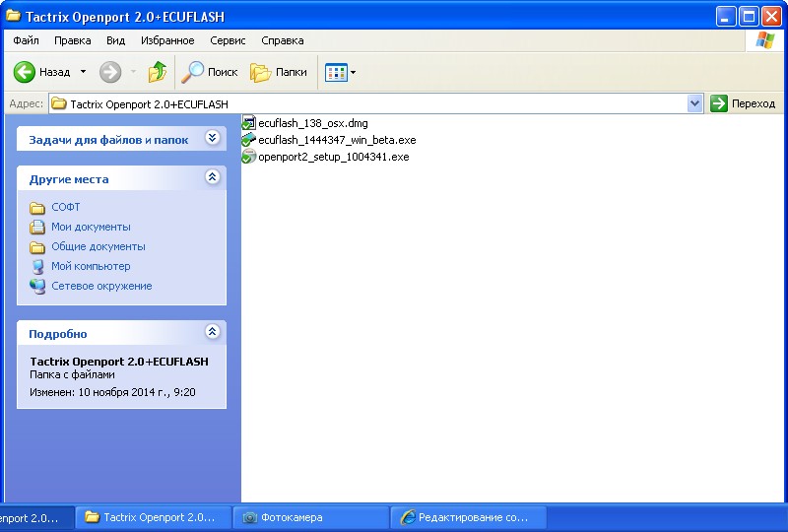Click the Мой компьютер computer icon
The width and height of the screenshot is (788, 532).
point(37,267)
